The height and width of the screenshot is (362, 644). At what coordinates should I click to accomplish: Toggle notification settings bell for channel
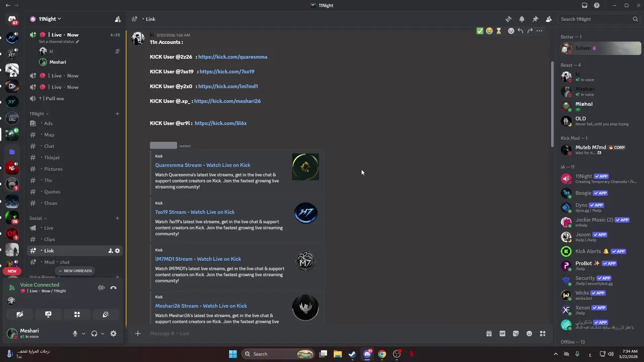522,19
